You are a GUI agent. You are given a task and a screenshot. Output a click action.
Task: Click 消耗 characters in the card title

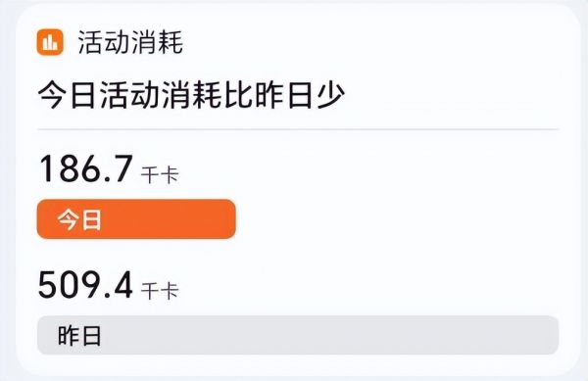(157, 42)
